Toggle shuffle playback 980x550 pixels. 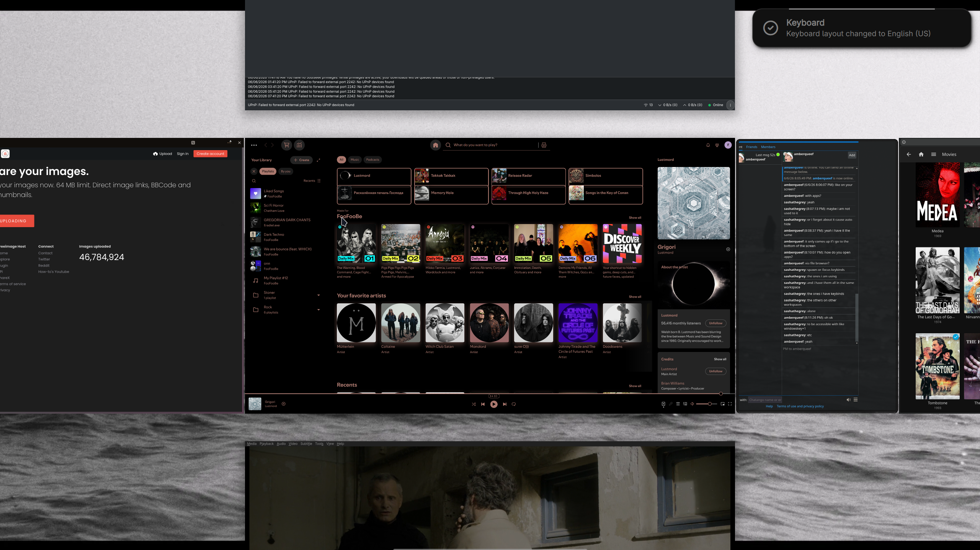pyautogui.click(x=474, y=404)
